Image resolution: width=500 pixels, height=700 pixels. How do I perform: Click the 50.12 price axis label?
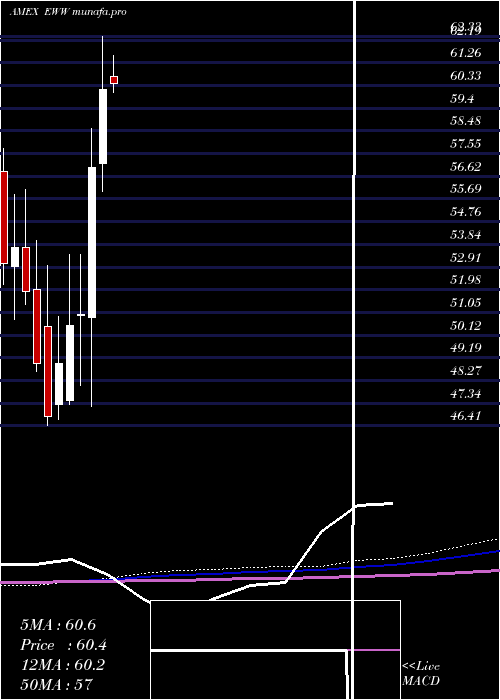point(466,325)
